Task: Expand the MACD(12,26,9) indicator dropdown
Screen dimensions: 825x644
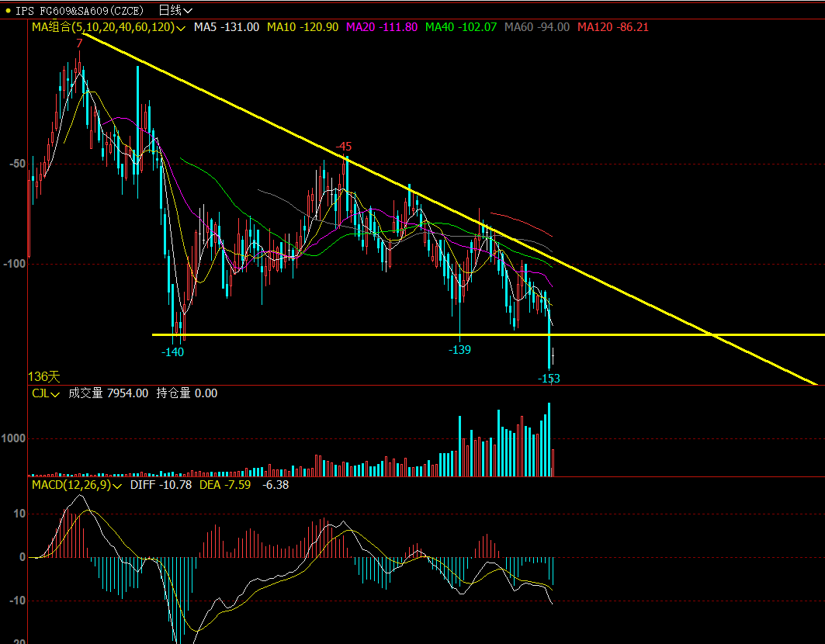Action: [76, 485]
